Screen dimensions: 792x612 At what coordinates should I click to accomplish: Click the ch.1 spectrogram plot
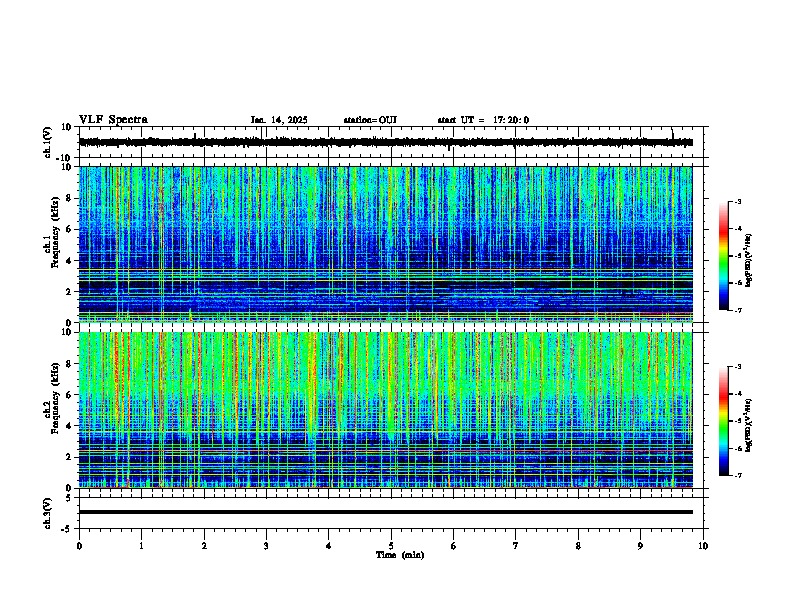tap(386, 244)
